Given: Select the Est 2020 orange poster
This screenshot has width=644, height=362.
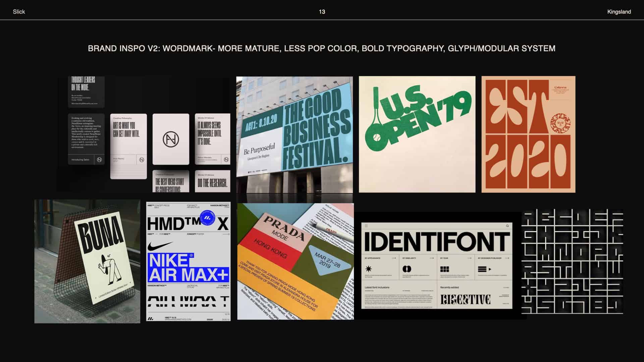Looking at the screenshot, I should (x=528, y=134).
